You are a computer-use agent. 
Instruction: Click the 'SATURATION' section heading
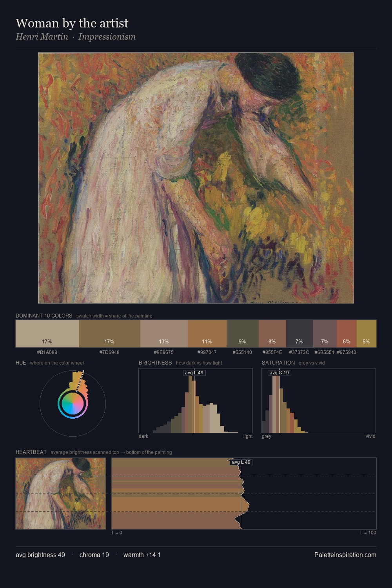click(x=278, y=363)
